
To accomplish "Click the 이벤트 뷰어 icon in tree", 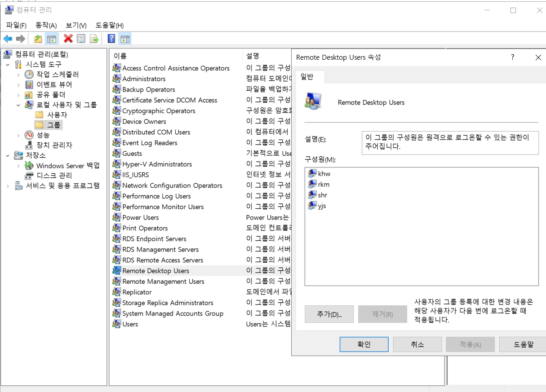I will point(29,84).
